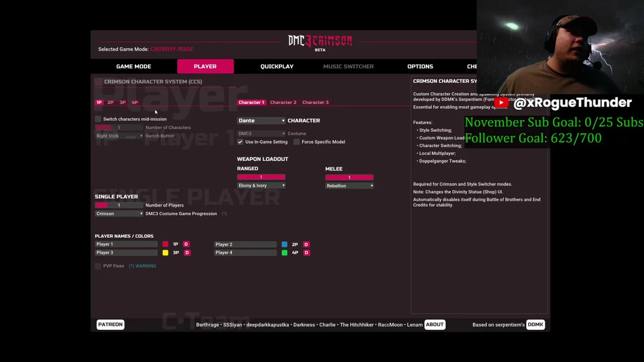Reset 2P color with D button
The image size is (644, 362).
pyautogui.click(x=306, y=244)
